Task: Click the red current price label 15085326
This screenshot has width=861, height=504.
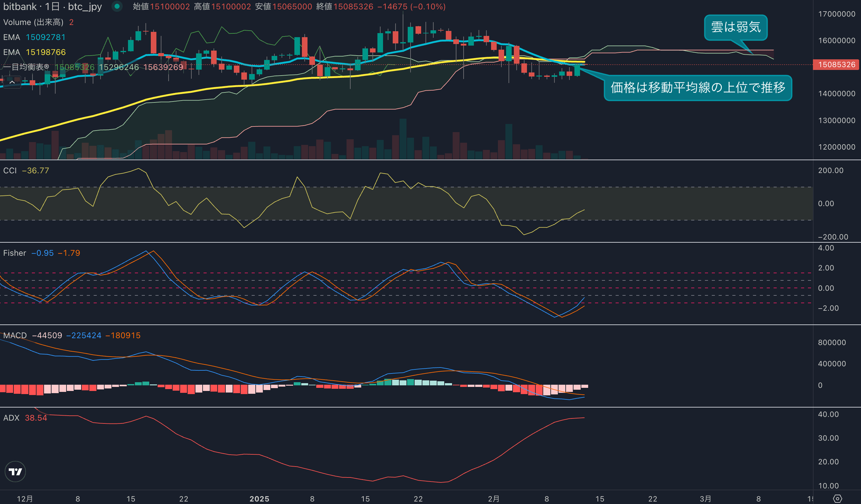Action: 836,65
